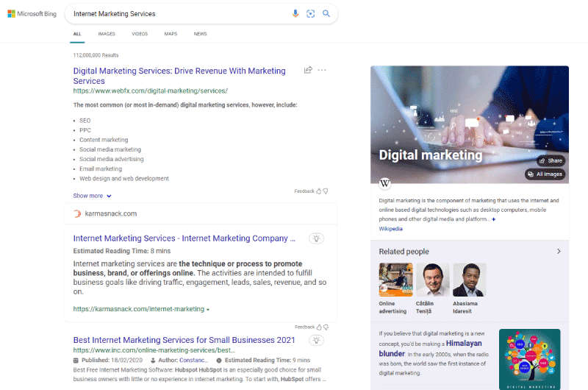Viewport: 588px width, 390px height.
Task: Click the Related people heading
Action: coord(404,252)
